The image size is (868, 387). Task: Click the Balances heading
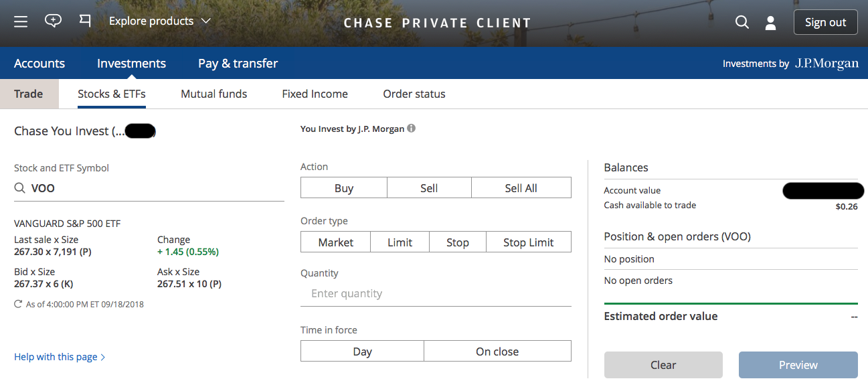[626, 167]
